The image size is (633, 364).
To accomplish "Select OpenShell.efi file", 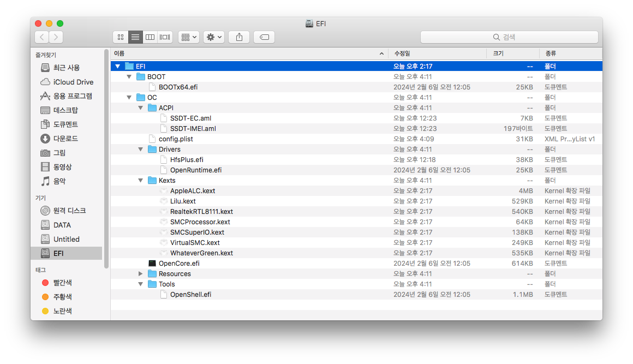I will [x=356, y=295].
